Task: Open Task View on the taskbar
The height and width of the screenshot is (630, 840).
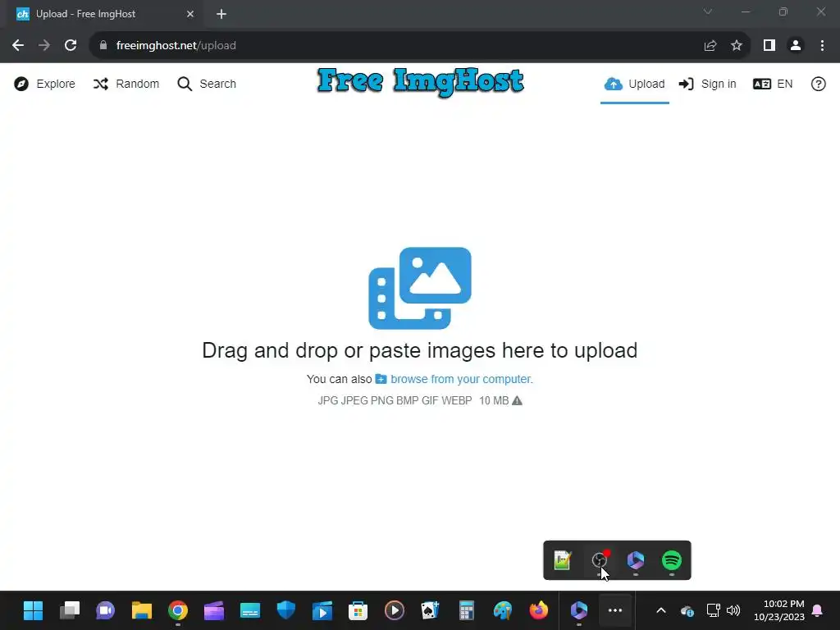Action: click(x=70, y=610)
